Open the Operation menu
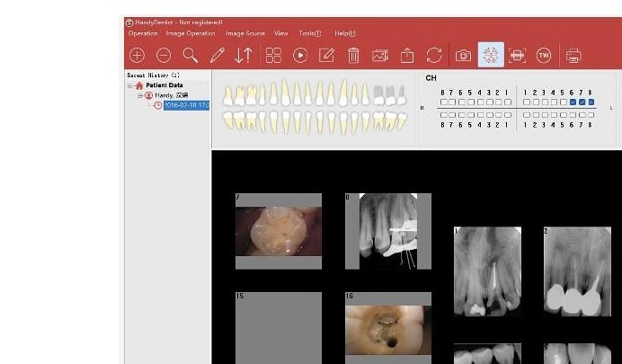The image size is (622, 364). click(x=143, y=34)
